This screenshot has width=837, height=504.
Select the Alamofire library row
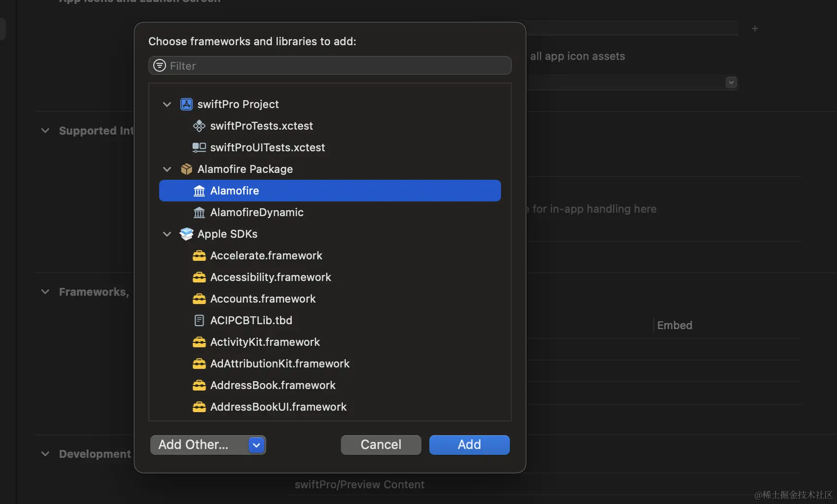coord(330,191)
